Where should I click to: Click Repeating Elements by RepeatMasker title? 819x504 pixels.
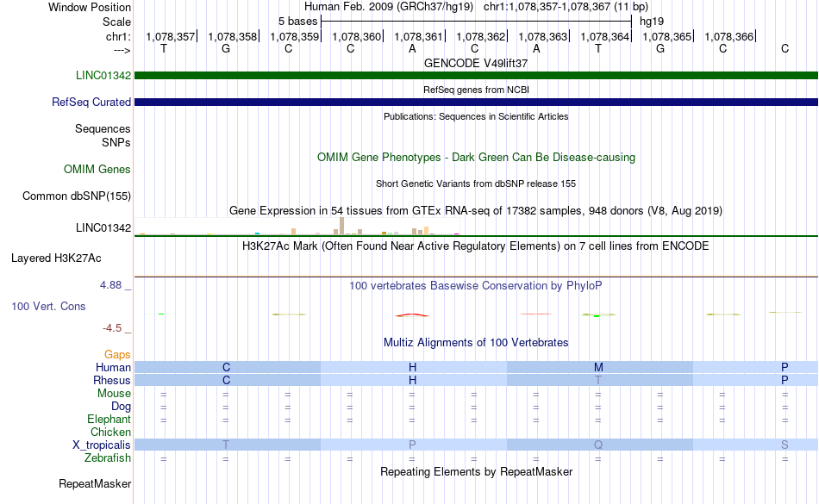476,471
